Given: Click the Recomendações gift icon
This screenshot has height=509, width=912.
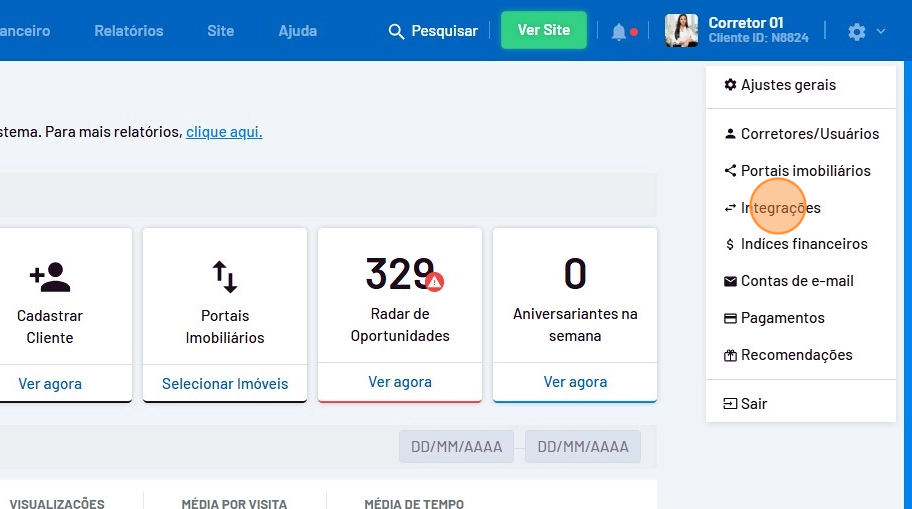Looking at the screenshot, I should 730,355.
